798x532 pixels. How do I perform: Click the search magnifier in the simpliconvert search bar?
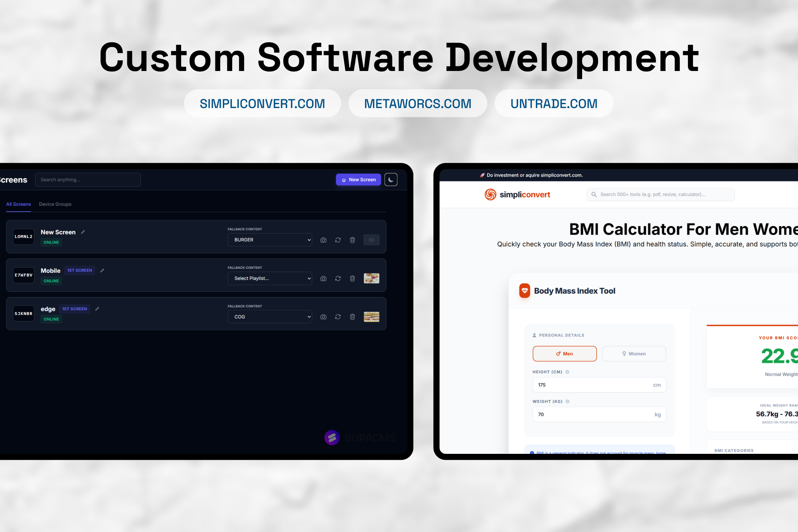(x=595, y=194)
